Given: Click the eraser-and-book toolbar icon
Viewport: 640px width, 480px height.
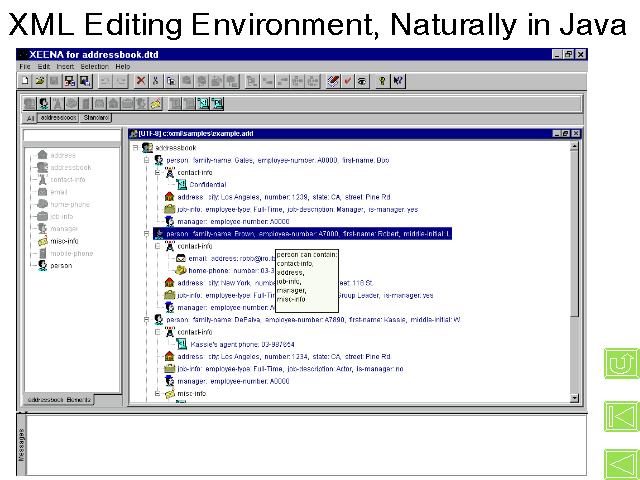Looking at the screenshot, I should pyautogui.click(x=333, y=80).
